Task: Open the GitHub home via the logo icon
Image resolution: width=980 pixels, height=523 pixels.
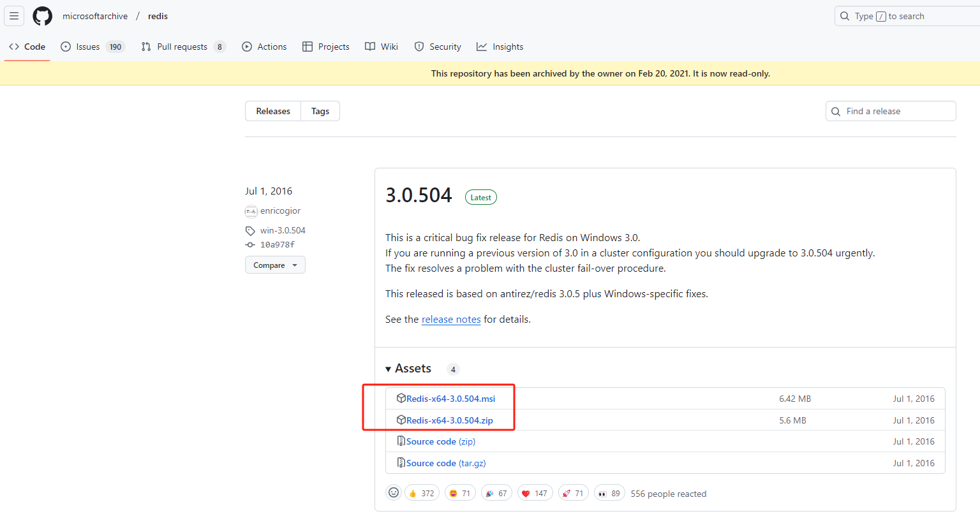Action: [42, 15]
